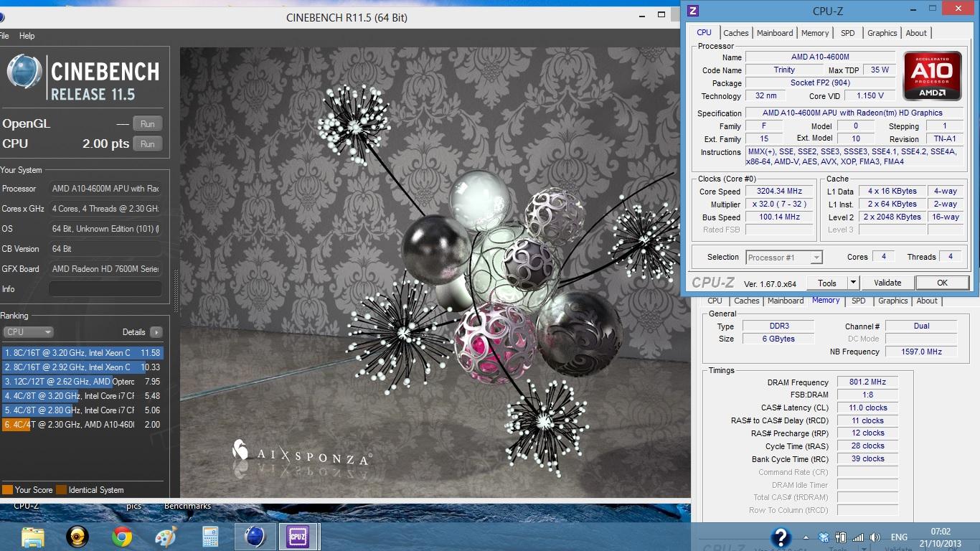Click the Multiplier value x 32.0 ( 7 - 32 )
The height and width of the screenshot is (551, 980).
point(779,204)
